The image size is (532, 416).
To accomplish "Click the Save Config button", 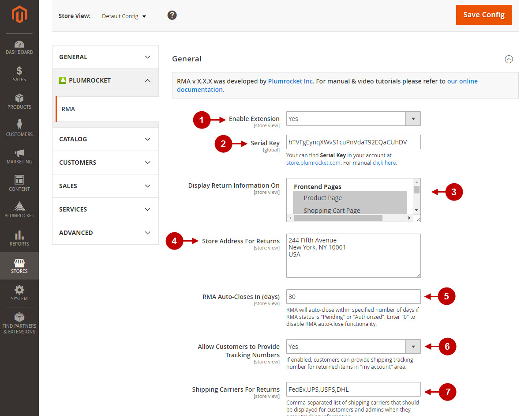I will (484, 15).
